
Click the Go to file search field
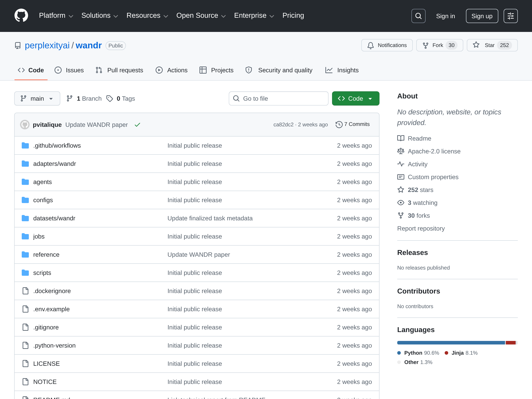[278, 99]
